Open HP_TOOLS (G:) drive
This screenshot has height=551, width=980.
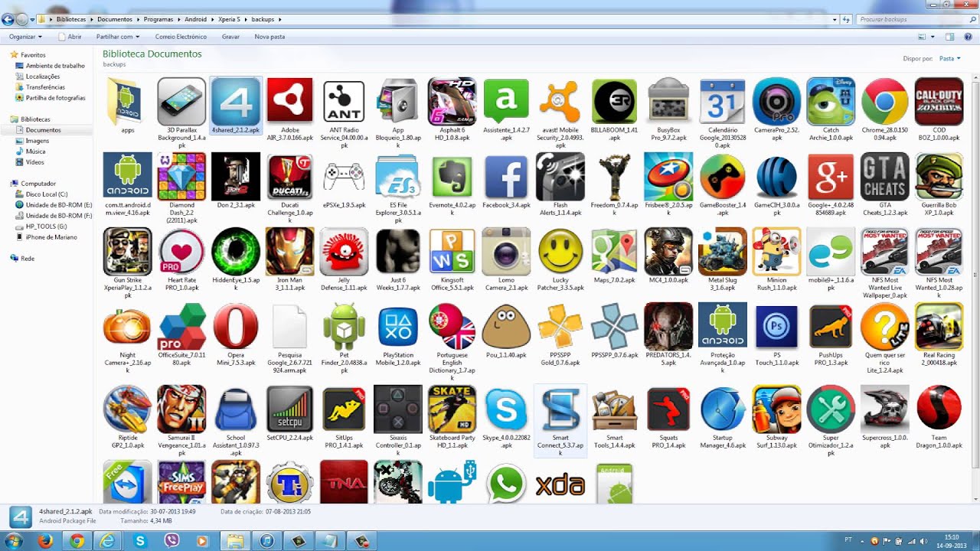46,227
